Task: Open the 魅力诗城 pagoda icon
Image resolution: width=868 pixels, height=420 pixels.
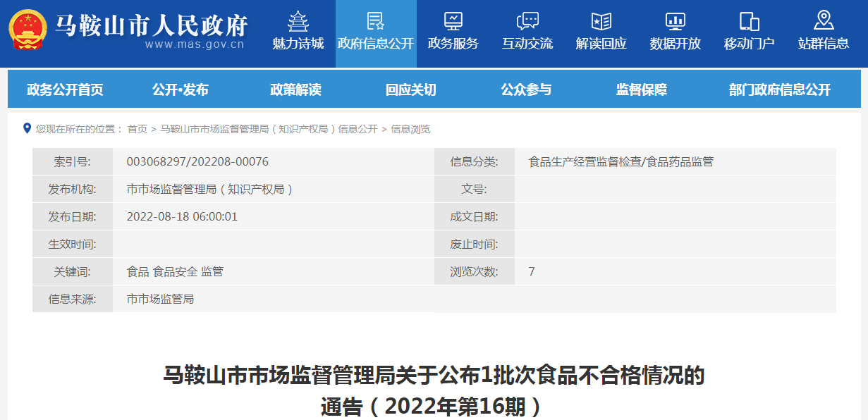Action: click(298, 21)
